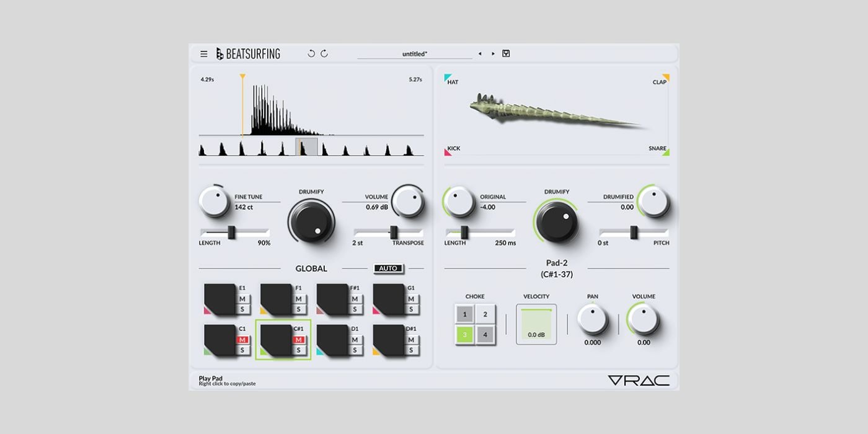Viewport: 868px width, 434px height.
Task: Mute the D#1 pad
Action: coord(412,340)
